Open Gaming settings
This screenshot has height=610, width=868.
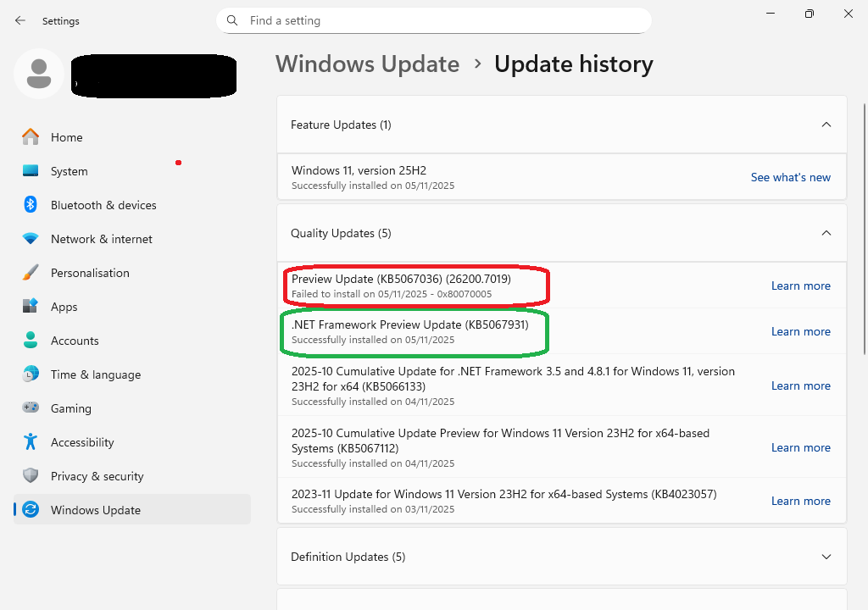(x=132, y=408)
